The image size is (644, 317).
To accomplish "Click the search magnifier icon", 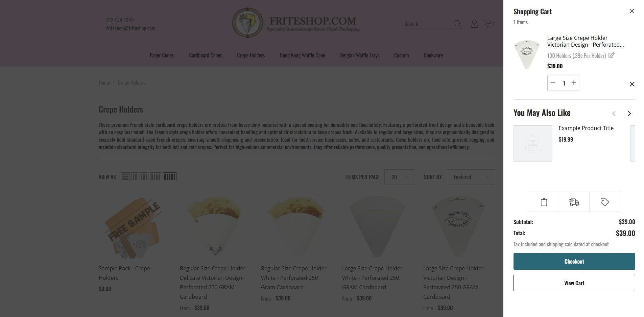I will pos(457,24).
